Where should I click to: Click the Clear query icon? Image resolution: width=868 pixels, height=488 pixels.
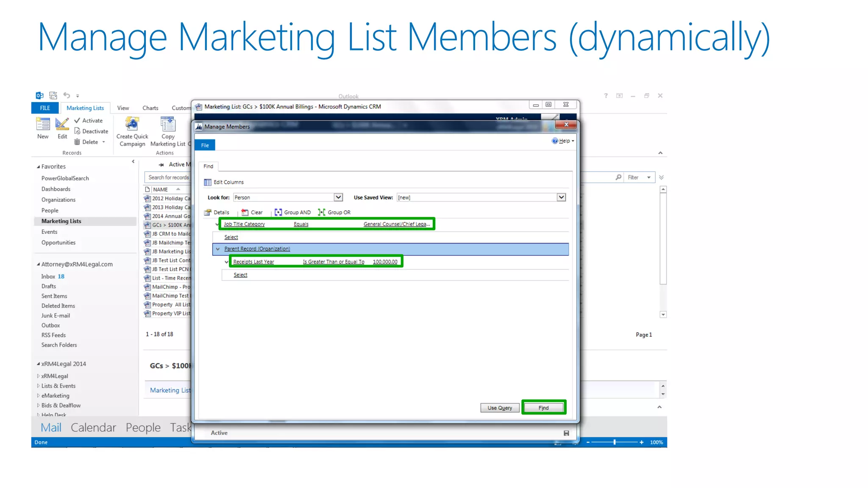pos(245,213)
